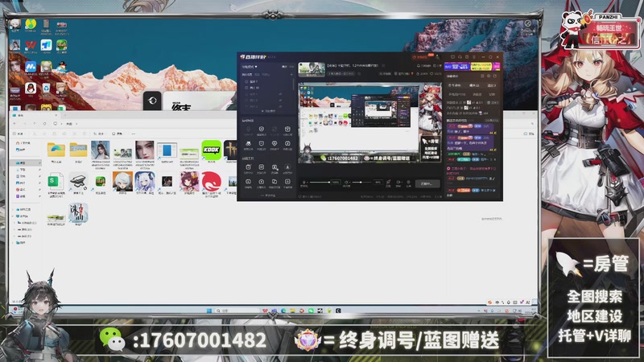
Task: Open the green WPS spreadsheet file
Action: point(56,182)
